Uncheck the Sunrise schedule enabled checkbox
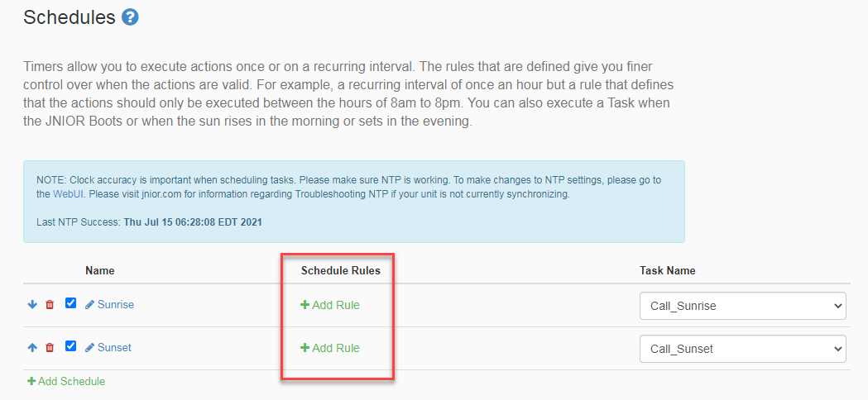 coord(70,303)
